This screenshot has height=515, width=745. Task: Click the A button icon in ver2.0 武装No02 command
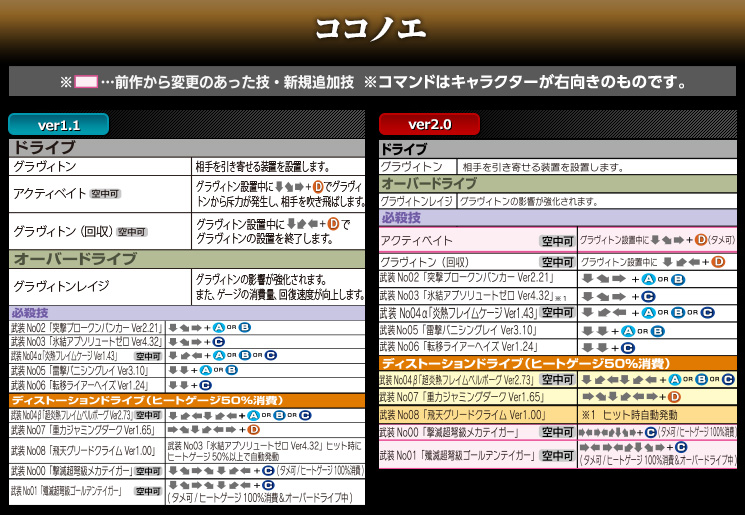pos(648,279)
